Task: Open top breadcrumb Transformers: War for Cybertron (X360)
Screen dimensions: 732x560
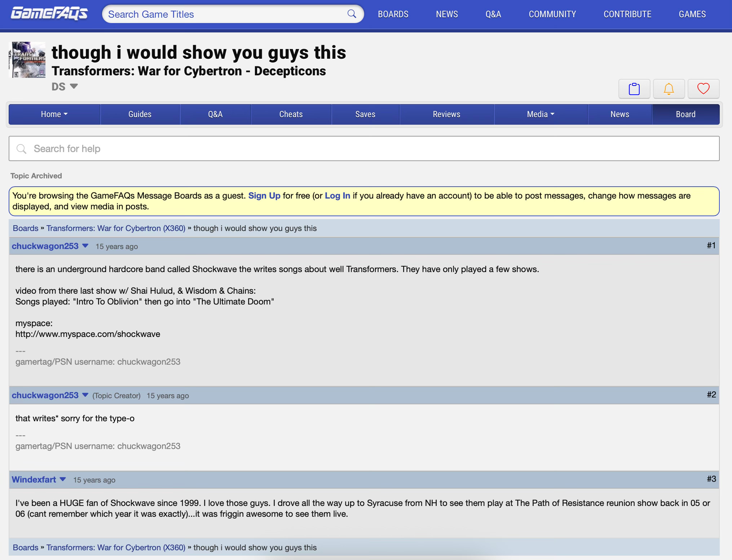Action: (x=116, y=228)
